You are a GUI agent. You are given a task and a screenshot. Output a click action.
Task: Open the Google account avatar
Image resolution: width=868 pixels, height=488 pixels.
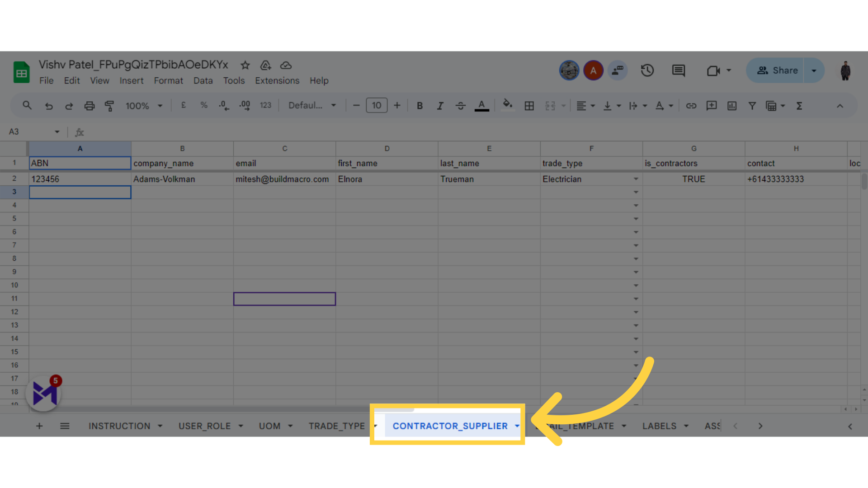(x=845, y=70)
